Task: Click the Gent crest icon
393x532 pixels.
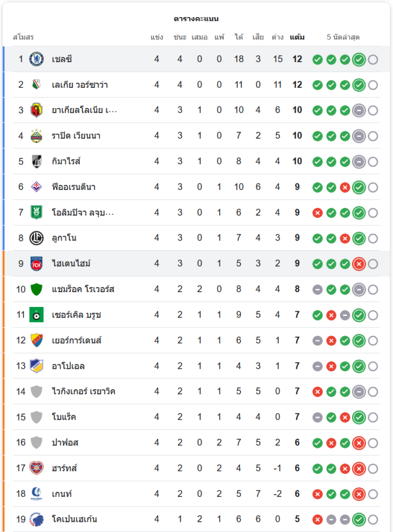Action: click(36, 494)
